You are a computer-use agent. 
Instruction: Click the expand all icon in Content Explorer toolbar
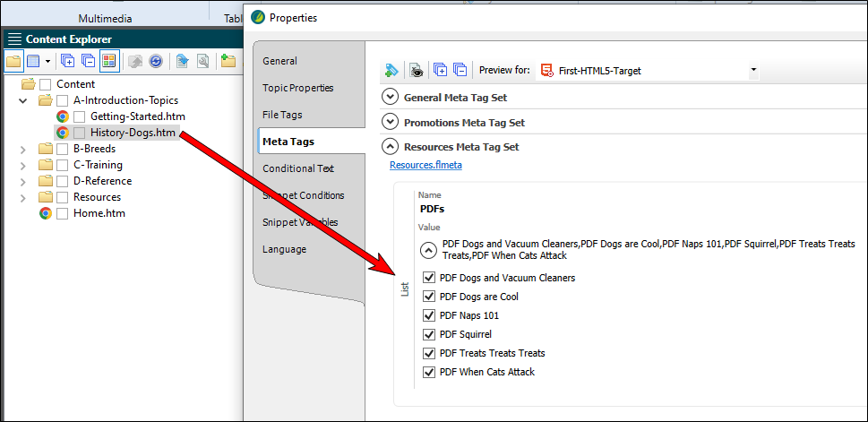pos(67,61)
